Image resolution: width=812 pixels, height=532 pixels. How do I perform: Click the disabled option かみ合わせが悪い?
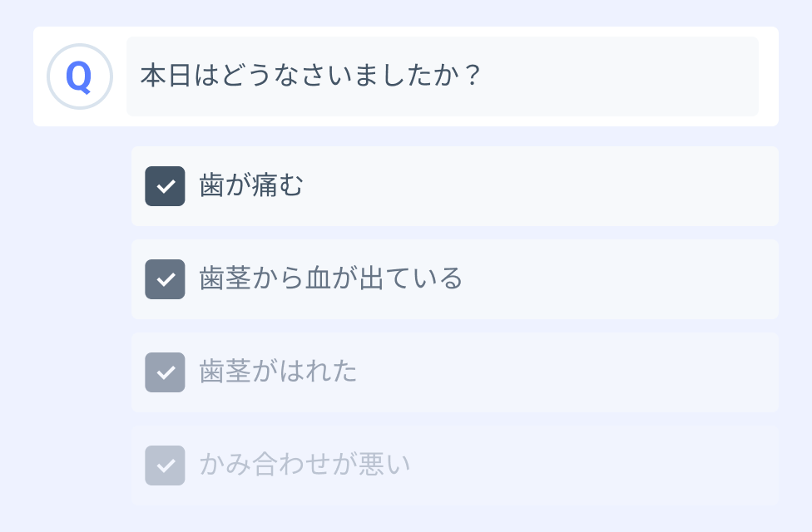tap(454, 465)
